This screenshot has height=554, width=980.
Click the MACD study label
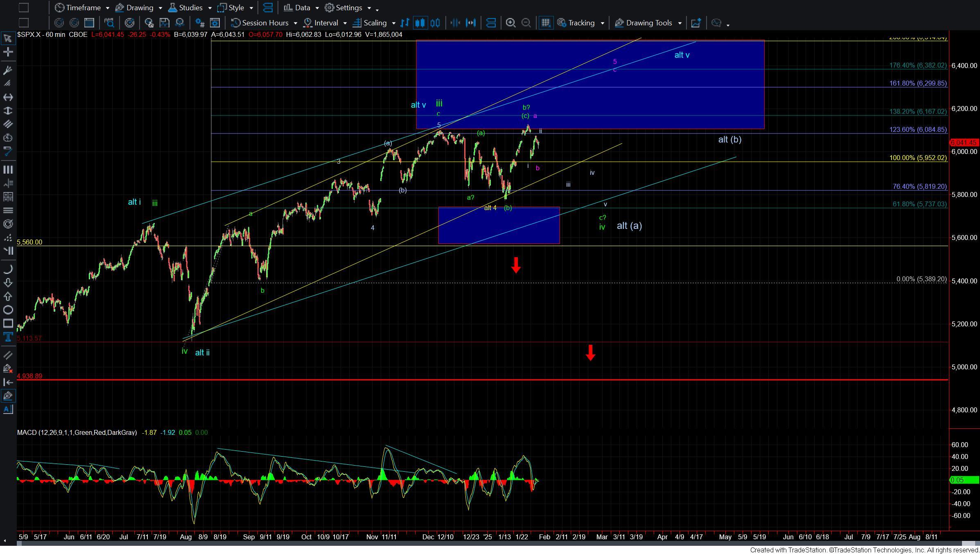pyautogui.click(x=77, y=432)
